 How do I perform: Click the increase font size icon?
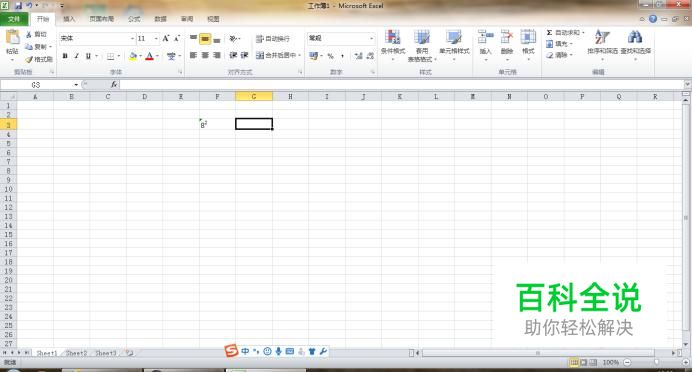click(x=165, y=38)
